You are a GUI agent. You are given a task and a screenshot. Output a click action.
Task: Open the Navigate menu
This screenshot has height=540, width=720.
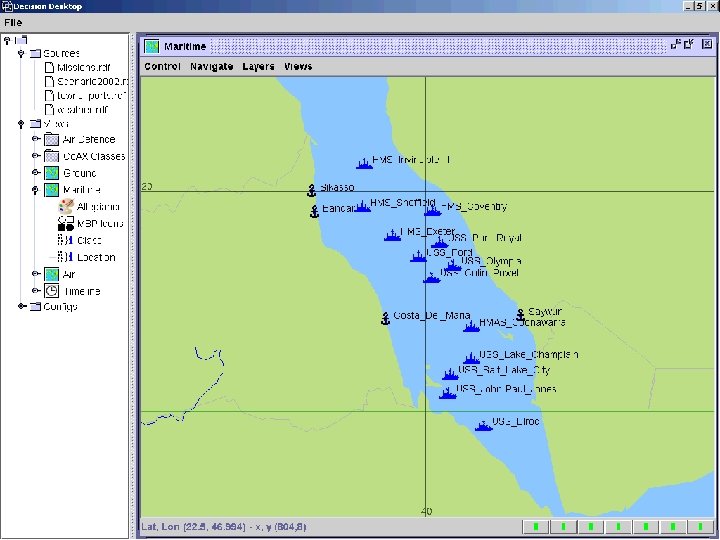212,67
